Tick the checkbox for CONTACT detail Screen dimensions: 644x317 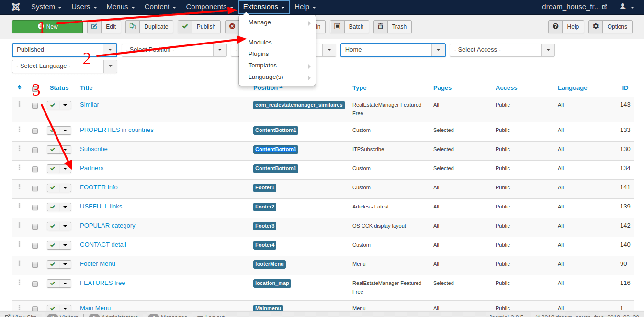[x=35, y=246]
